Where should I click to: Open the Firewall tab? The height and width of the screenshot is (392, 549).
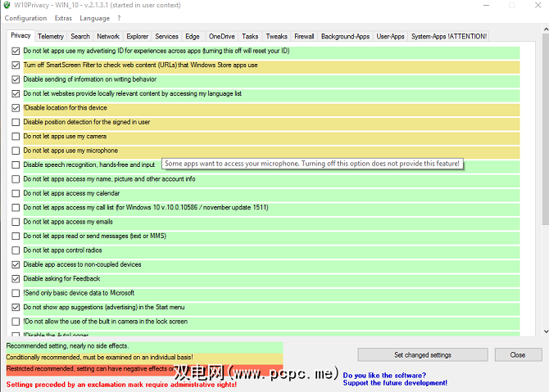[x=304, y=36]
